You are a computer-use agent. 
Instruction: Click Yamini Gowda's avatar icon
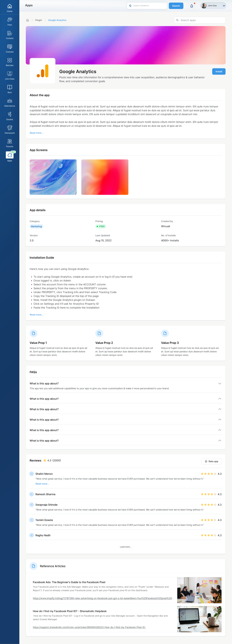(32, 520)
